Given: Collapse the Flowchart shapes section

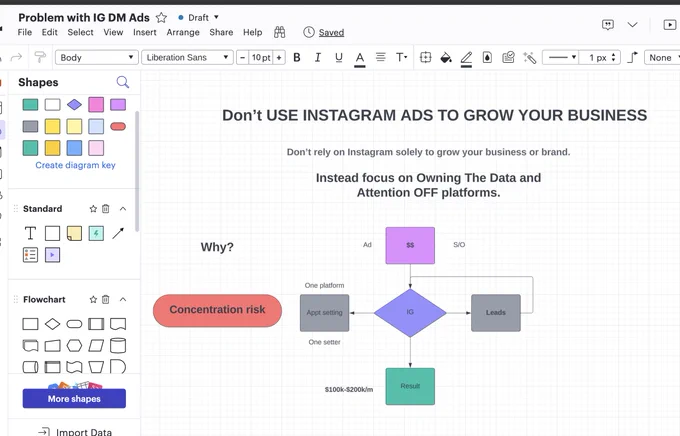Looking at the screenshot, I should [x=123, y=299].
